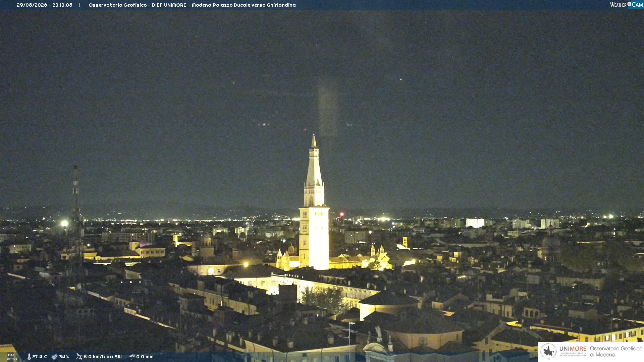The width and height of the screenshot is (644, 362).
Task: Click Osservatorio Geofisico di Modena text
Action: (x=616, y=352)
